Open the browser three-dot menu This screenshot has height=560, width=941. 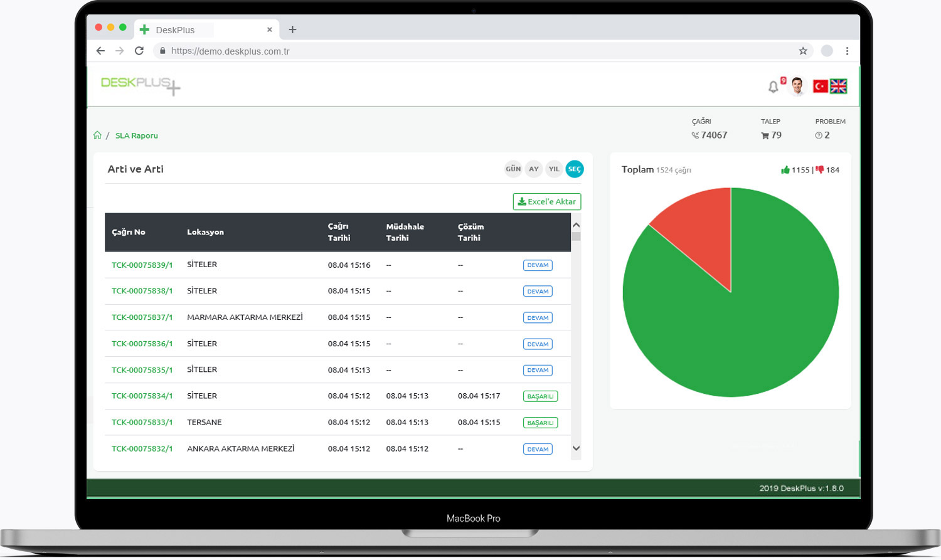tap(847, 51)
